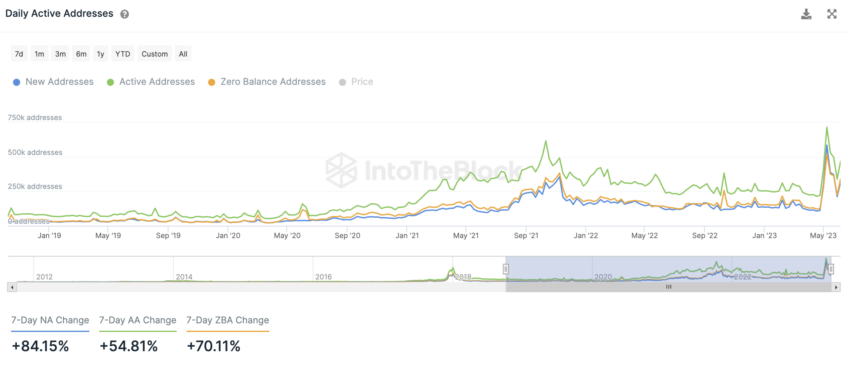The width and height of the screenshot is (850, 368).
Task: Enable the Price series in legend
Action: click(x=356, y=82)
